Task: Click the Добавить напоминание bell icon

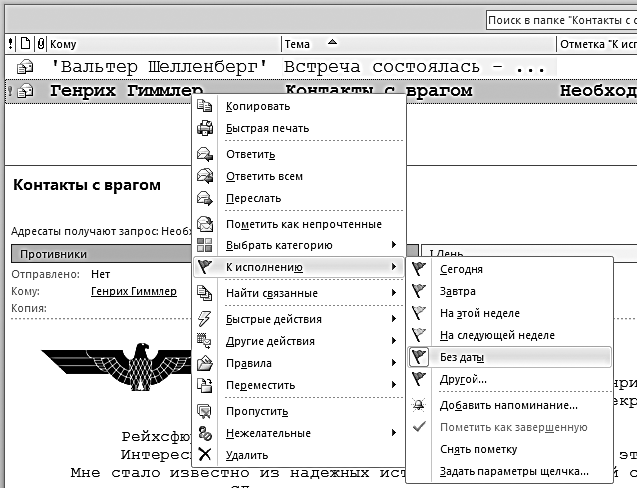Action: pyautogui.click(x=420, y=406)
